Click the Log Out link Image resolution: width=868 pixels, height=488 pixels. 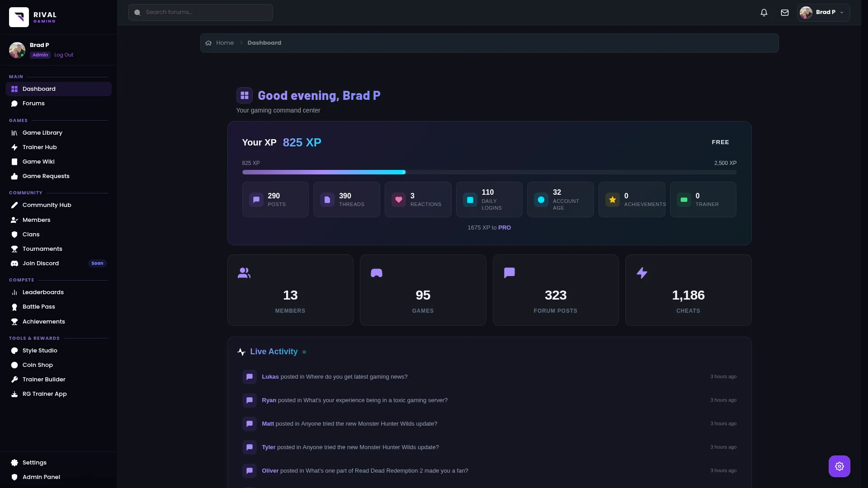point(64,55)
